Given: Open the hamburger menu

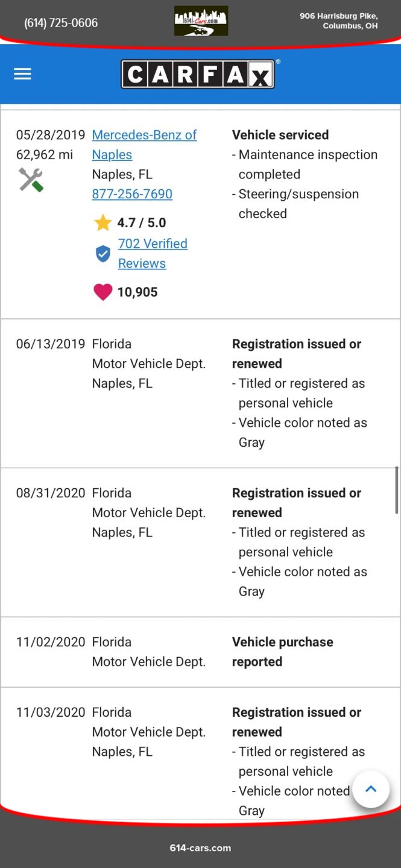Looking at the screenshot, I should [22, 74].
